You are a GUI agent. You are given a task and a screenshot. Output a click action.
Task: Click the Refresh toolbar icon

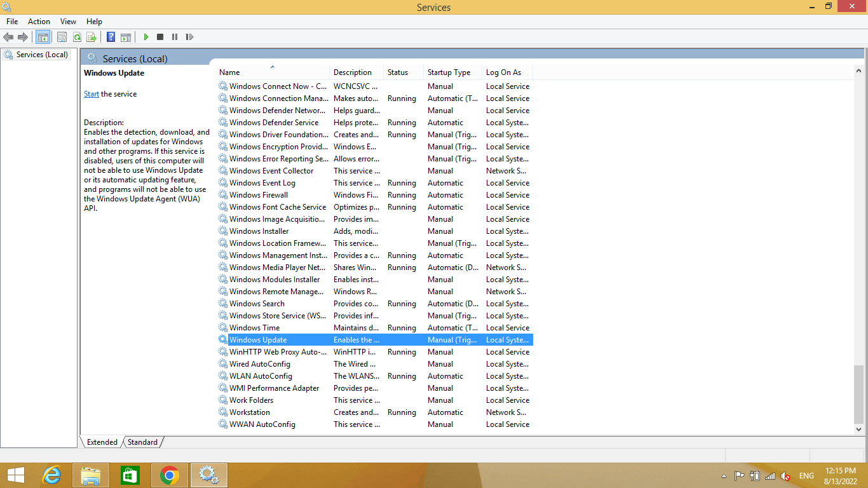(x=76, y=37)
